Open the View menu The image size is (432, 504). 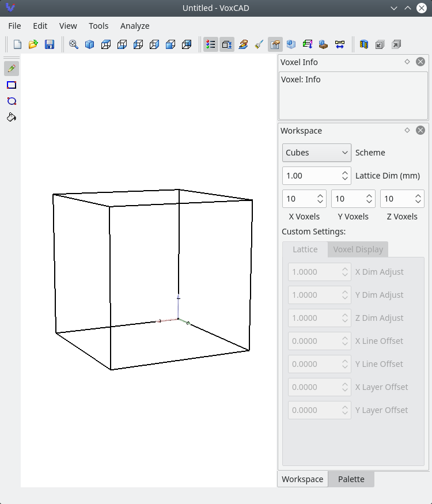(68, 26)
